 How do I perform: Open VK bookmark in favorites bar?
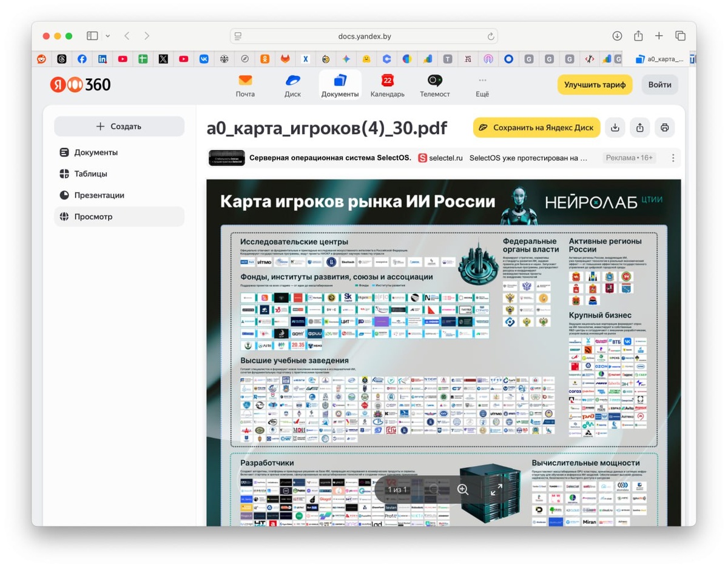[204, 59]
